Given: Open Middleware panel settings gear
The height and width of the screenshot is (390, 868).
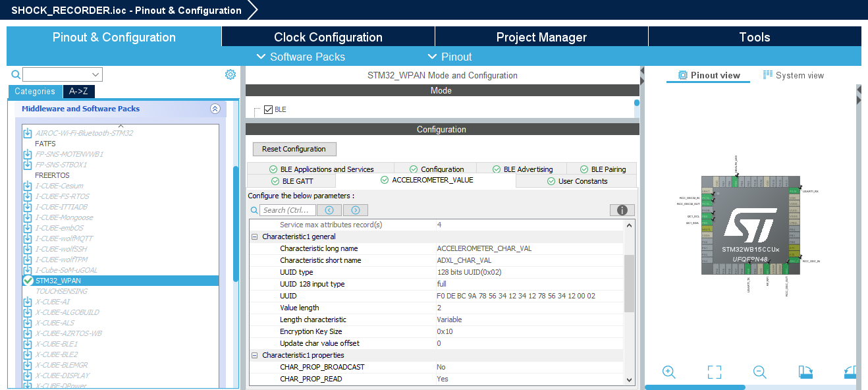Looking at the screenshot, I should click(x=230, y=74).
